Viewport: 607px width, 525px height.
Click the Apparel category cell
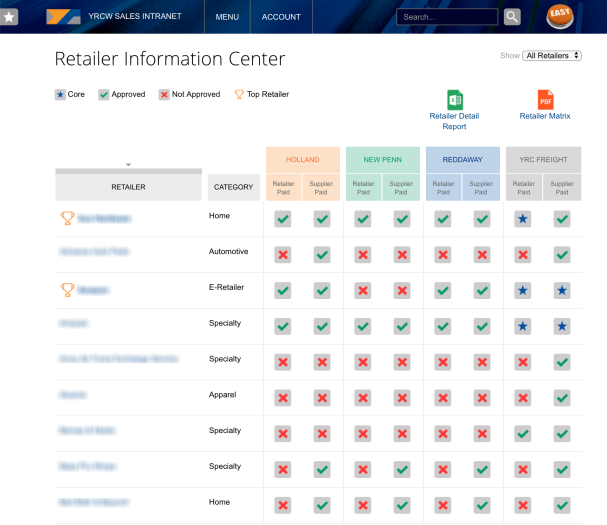coord(223,395)
